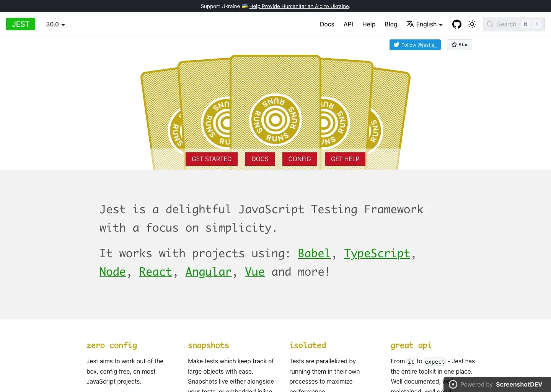551x392 pixels.
Task: Follow @jestjs_ on Twitter
Action: [415, 45]
